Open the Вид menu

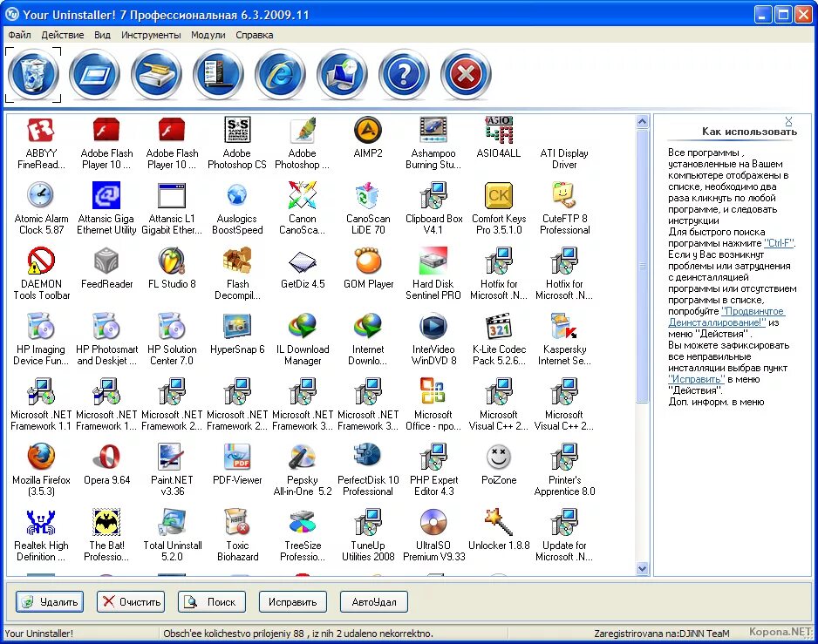tap(102, 35)
